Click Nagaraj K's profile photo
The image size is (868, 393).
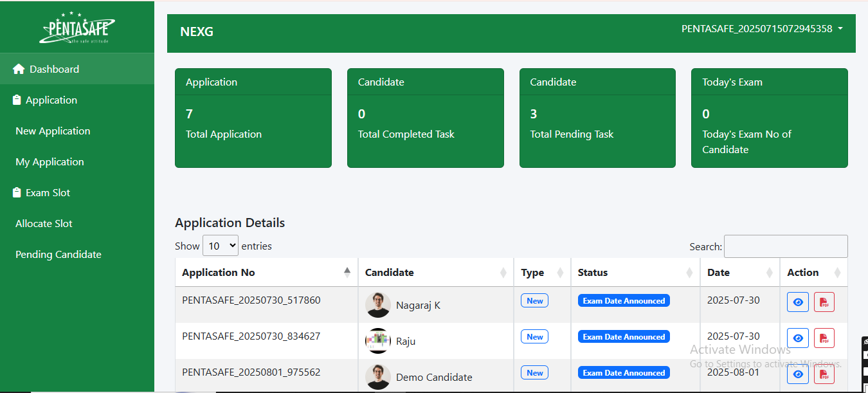pos(378,305)
